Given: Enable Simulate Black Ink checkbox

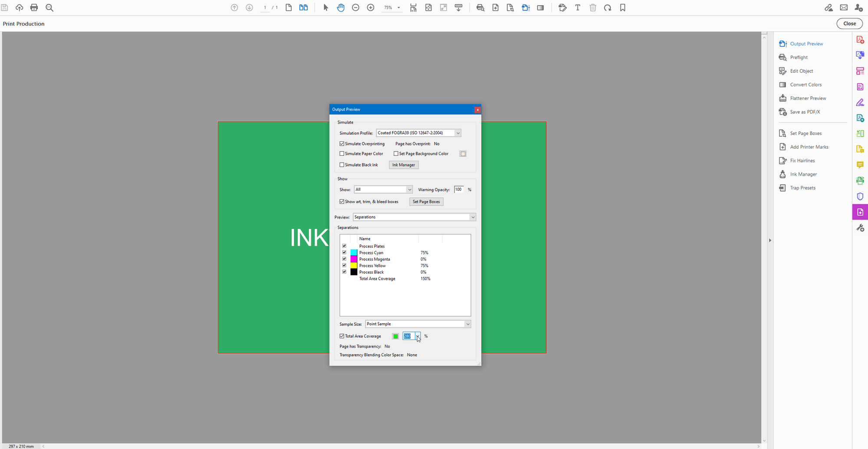Looking at the screenshot, I should 342,165.
